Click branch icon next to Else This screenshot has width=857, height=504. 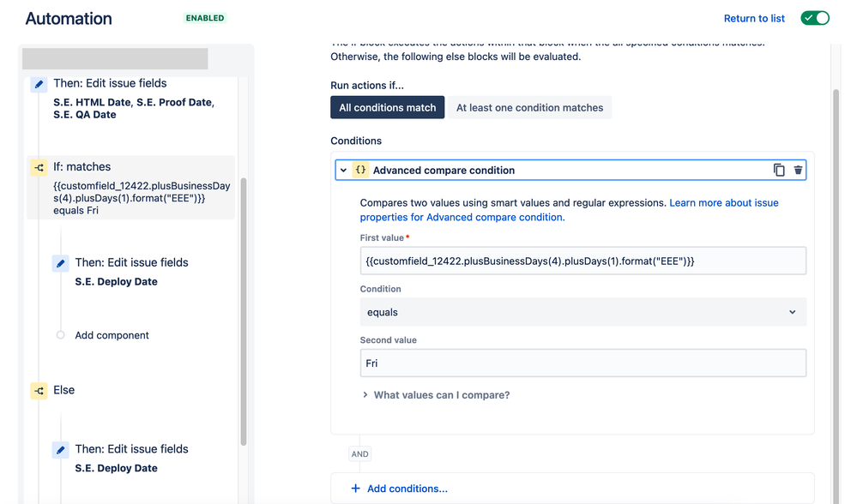[x=39, y=391]
